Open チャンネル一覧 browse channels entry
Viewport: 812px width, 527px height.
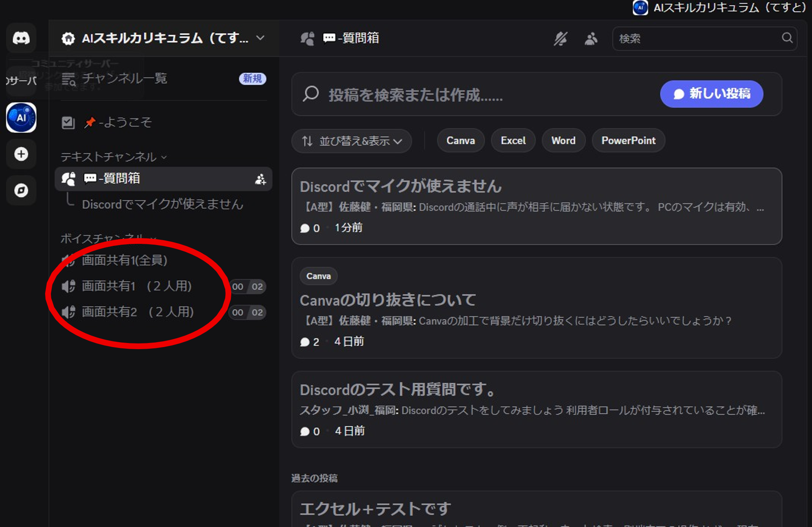pyautogui.click(x=164, y=78)
